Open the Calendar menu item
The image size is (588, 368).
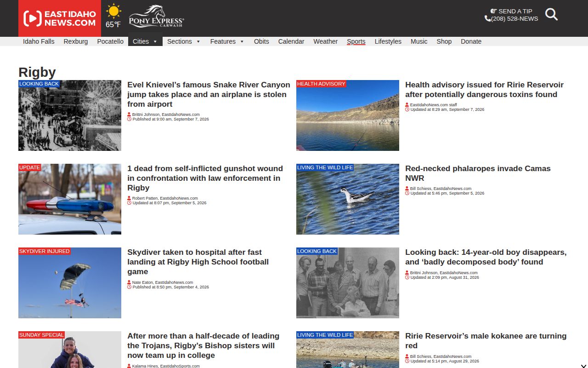point(291,41)
